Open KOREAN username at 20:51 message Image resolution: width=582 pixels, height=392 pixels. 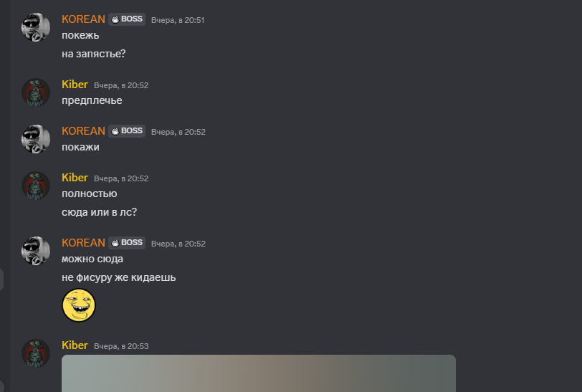[x=84, y=19]
